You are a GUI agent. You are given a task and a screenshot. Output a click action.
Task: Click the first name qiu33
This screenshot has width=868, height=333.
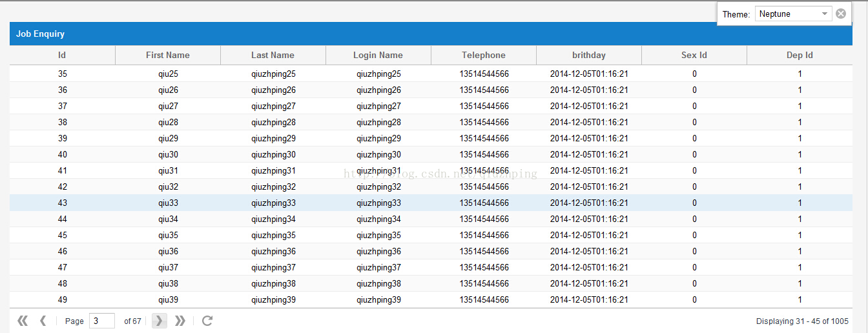[168, 203]
